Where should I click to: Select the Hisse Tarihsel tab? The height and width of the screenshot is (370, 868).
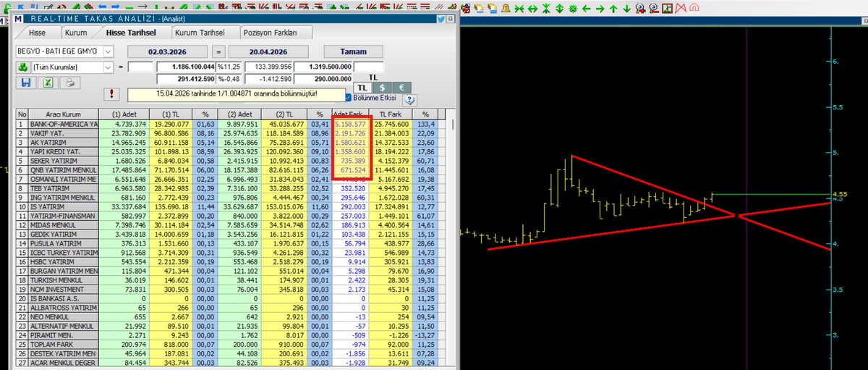[x=134, y=33]
